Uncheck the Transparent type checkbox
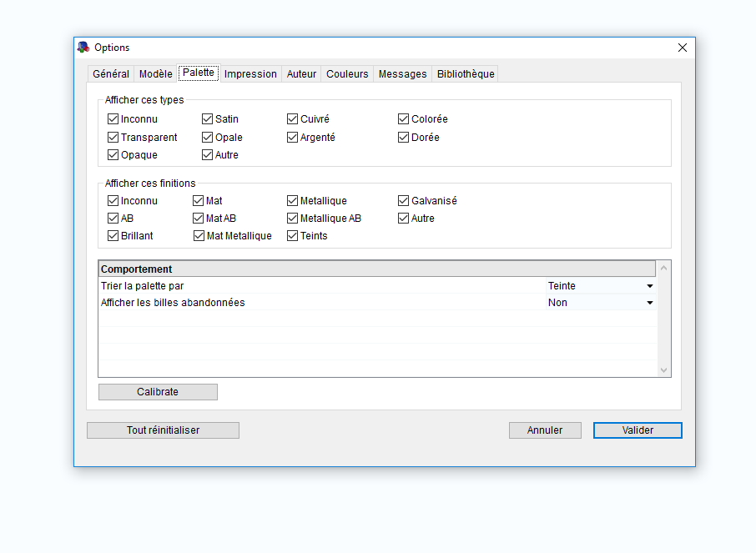Screen dimensions: 756x553 113,138
